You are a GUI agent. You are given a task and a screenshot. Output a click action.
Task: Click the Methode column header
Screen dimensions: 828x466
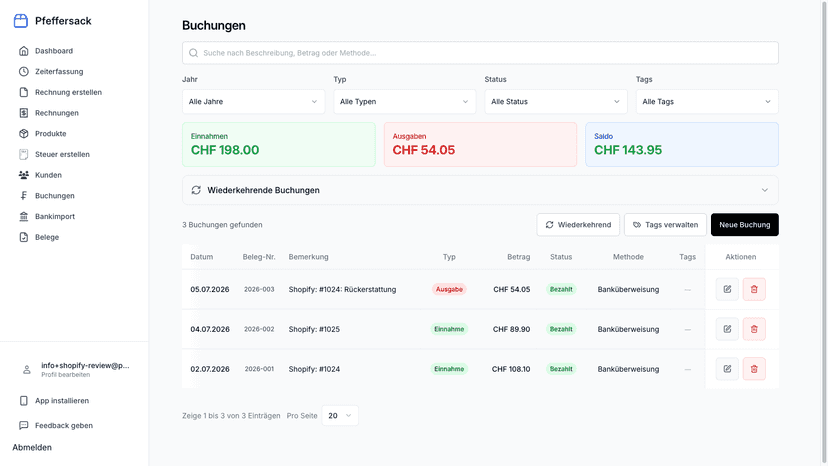point(628,257)
